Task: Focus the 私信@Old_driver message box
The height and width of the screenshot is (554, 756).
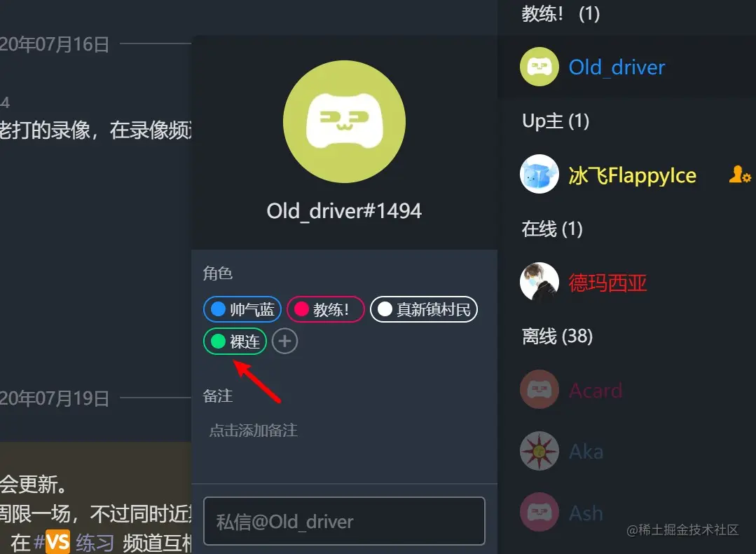Action: tap(344, 521)
